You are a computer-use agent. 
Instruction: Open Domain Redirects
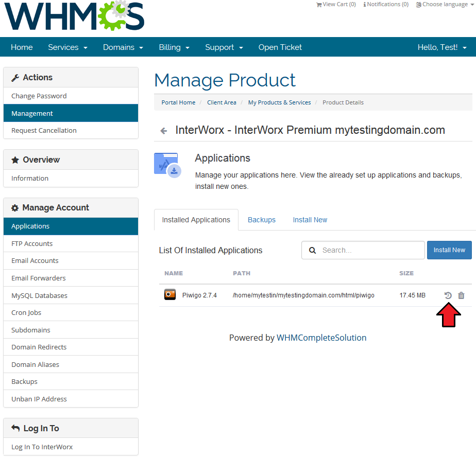(x=71, y=347)
